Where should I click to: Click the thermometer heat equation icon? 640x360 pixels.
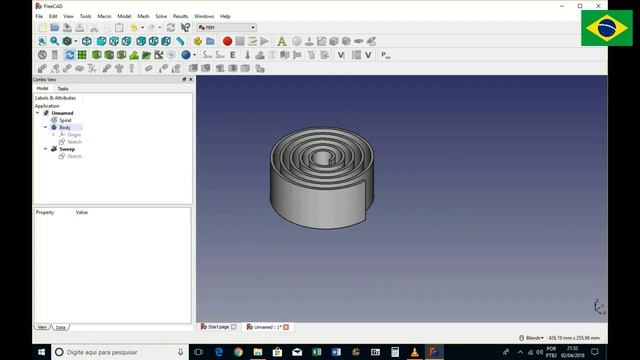247,55
